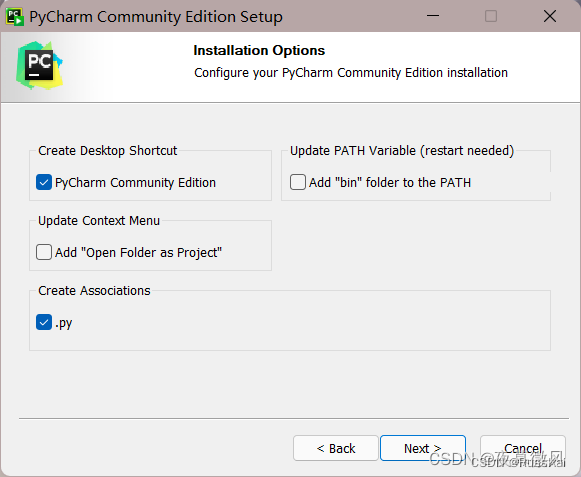The height and width of the screenshot is (477, 581).
Task: Click the PyCharm title bar icon
Action: coord(15,17)
